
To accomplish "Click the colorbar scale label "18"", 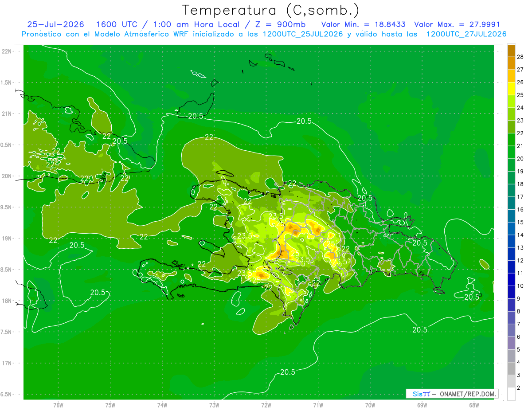I will [x=520, y=184].
